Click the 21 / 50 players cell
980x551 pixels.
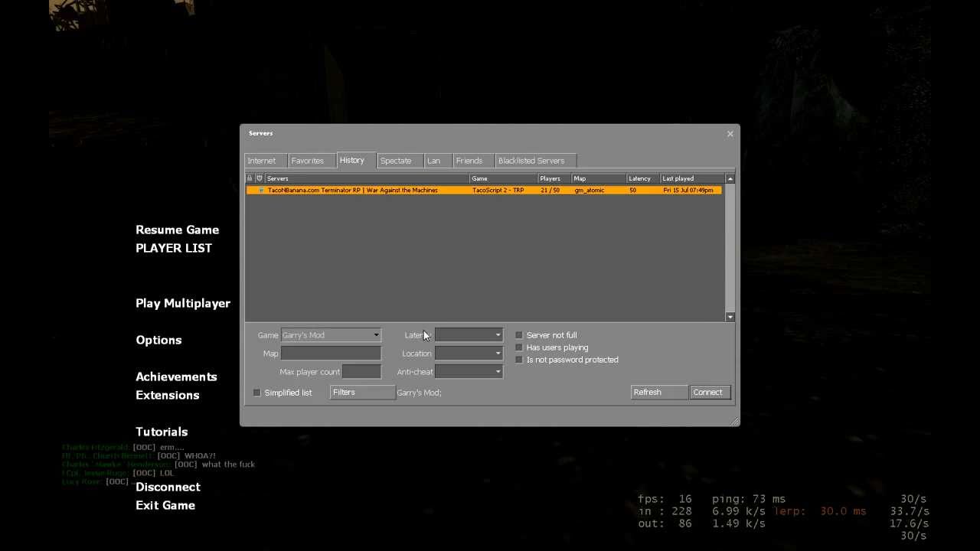tap(550, 190)
